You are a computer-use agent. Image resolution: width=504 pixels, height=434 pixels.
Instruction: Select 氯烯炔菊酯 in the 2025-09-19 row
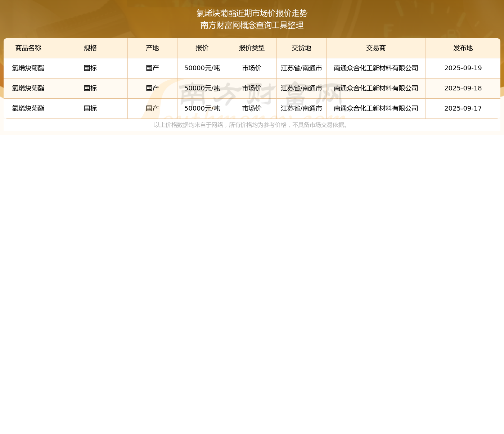coord(28,68)
